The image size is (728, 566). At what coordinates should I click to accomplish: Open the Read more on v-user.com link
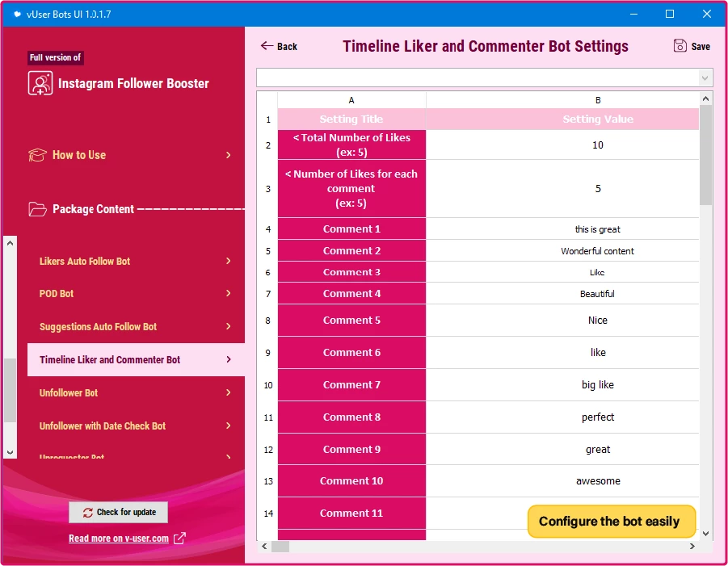tap(119, 539)
